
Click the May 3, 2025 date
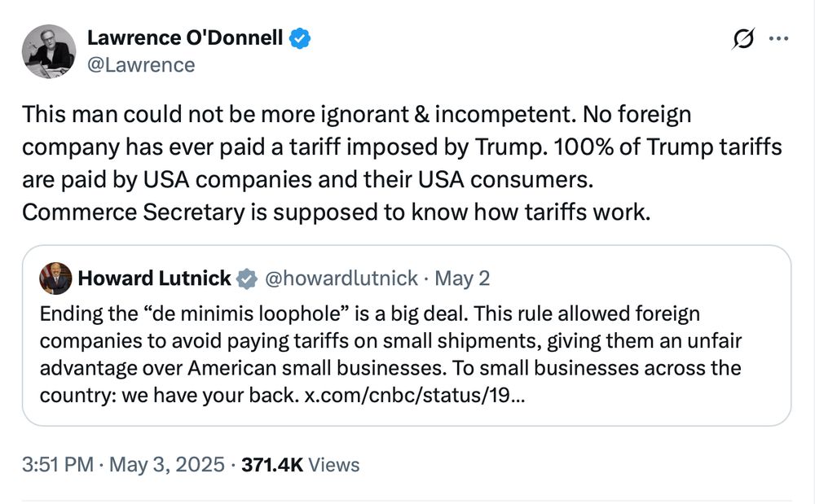coord(169,465)
